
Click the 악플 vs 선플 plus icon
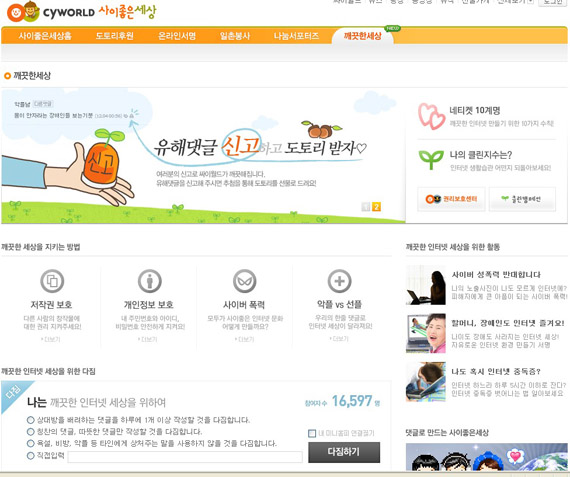pyautogui.click(x=340, y=281)
